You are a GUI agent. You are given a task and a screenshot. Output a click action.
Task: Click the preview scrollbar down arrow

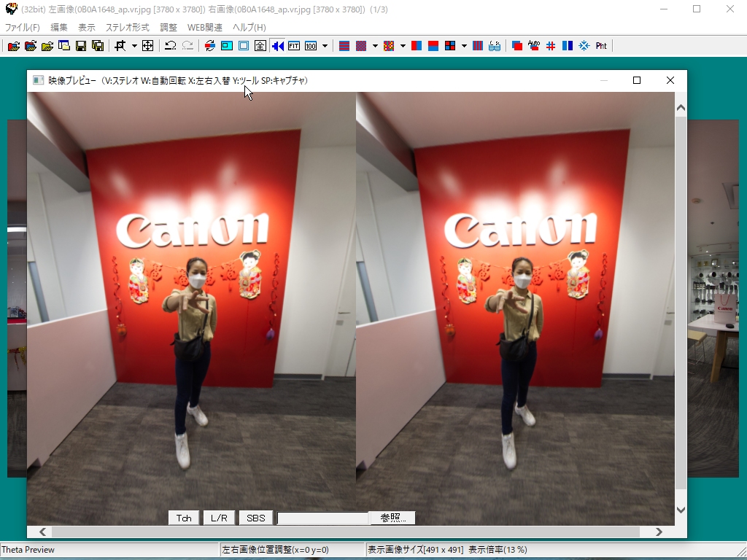tap(681, 510)
